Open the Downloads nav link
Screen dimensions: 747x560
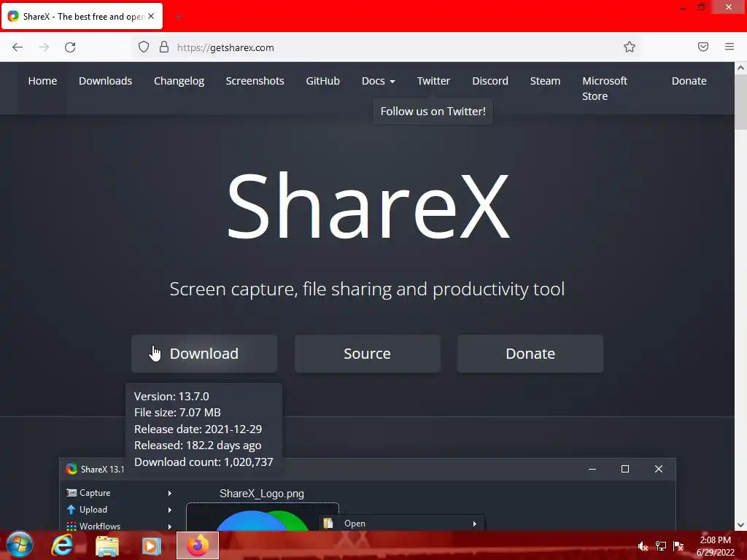[105, 81]
